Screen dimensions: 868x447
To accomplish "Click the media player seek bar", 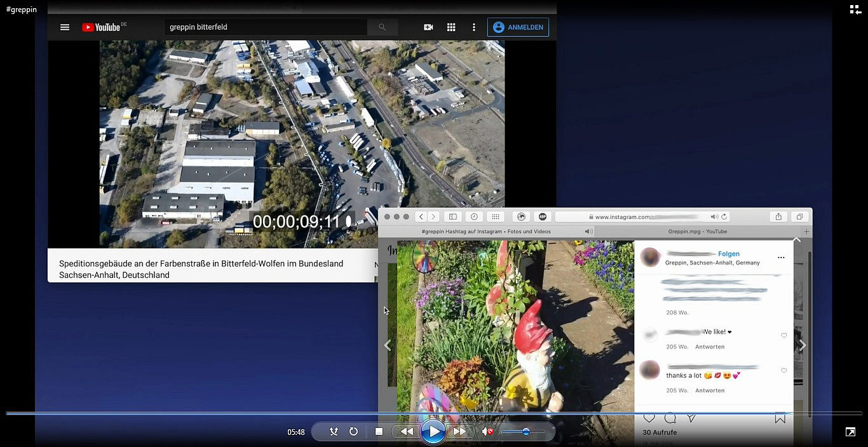I will pos(434,413).
